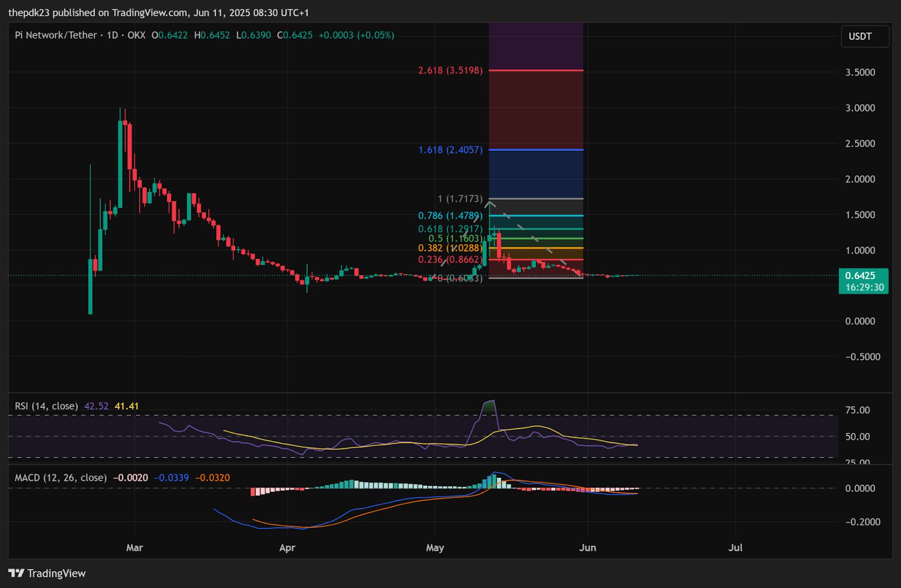Click the Pi Network/Tether symbol title
Viewport: 901px width, 588px height.
click(56, 35)
